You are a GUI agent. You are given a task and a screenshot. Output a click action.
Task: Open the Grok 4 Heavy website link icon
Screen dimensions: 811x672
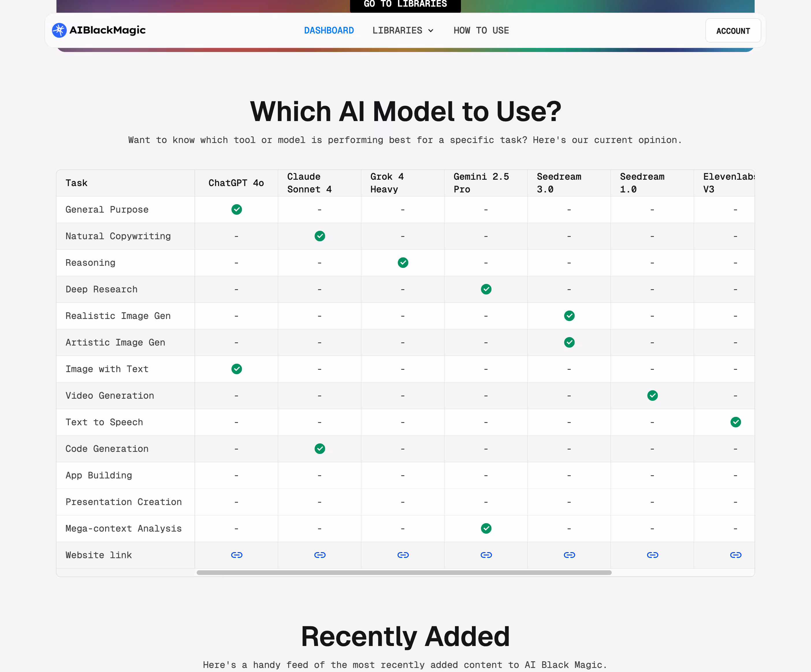tap(403, 555)
